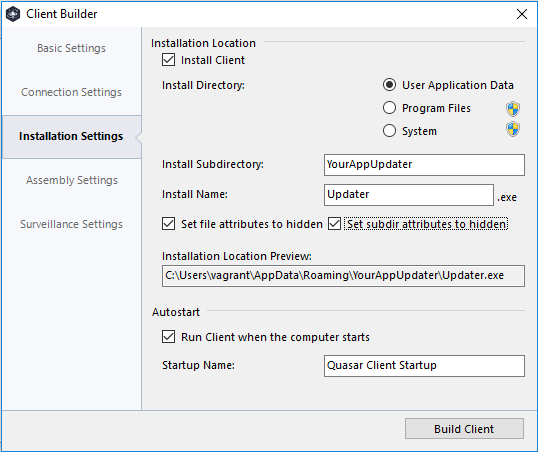Click the Quasar app icon in title bar
This screenshot has width=538, height=452.
[x=13, y=14]
